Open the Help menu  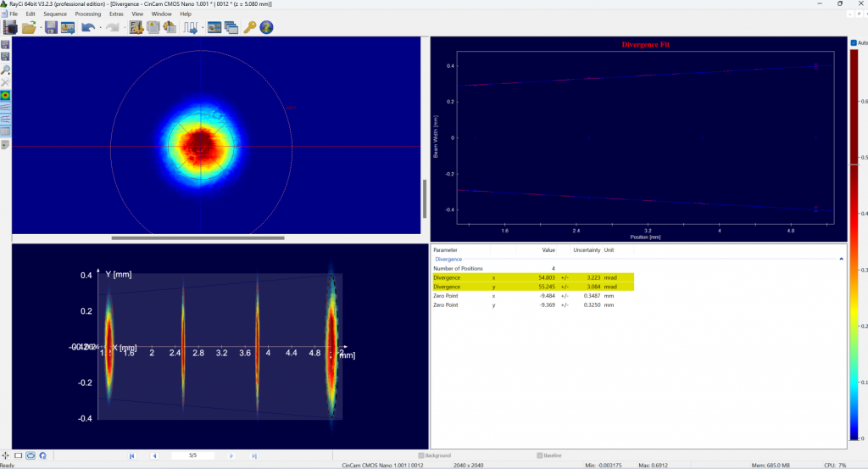[x=186, y=14]
